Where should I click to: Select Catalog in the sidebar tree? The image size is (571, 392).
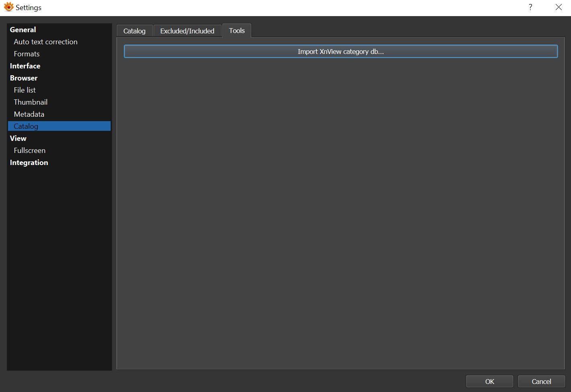(x=59, y=126)
